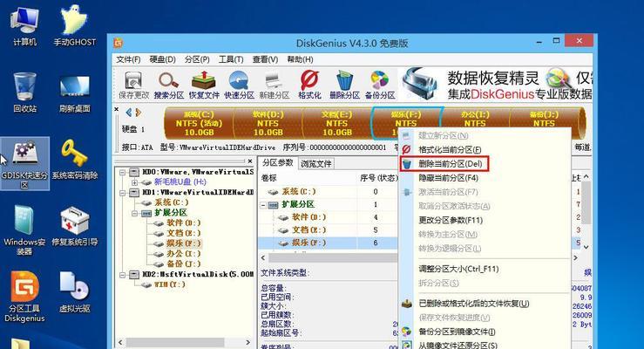This screenshot has width=644, height=349.
Task: Open 修复系统引导 desktop icon
Action: click(74, 227)
